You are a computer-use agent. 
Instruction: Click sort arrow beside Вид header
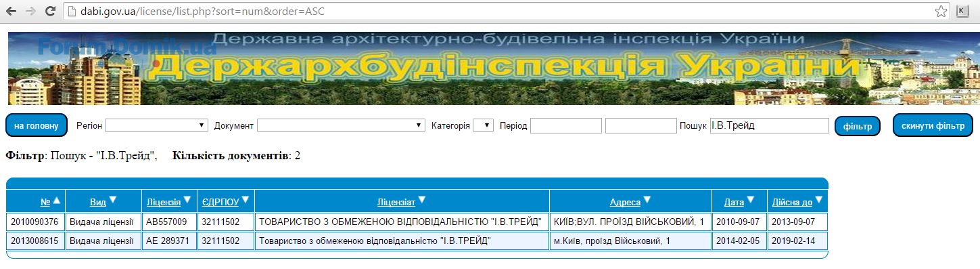tap(113, 200)
